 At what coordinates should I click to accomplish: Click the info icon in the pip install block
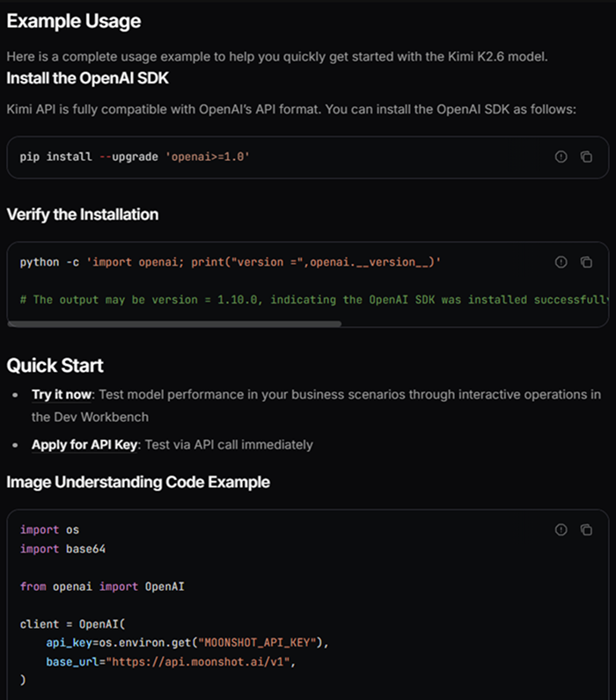pos(561,157)
